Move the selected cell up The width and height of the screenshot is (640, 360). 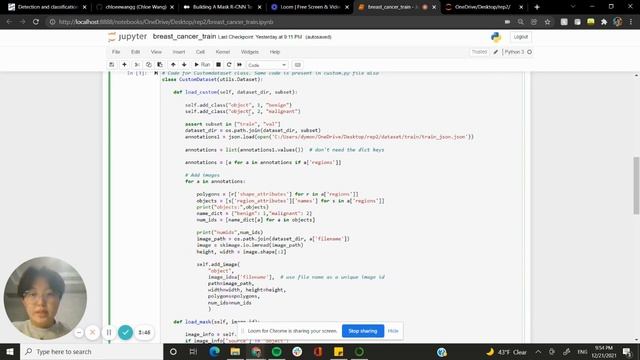(x=173, y=64)
